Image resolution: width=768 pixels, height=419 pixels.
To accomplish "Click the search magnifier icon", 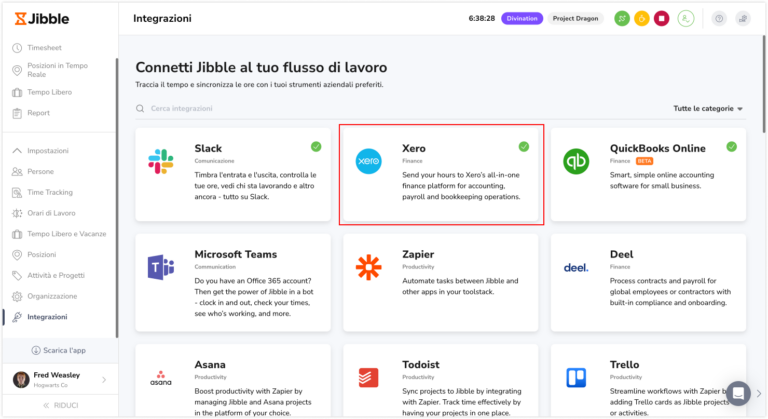I will coord(140,108).
